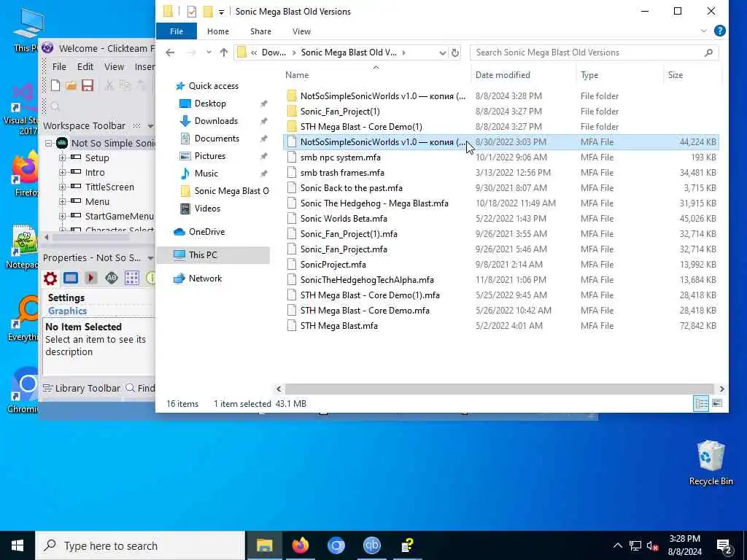Expand the Explorer ribbon chevron
Image resolution: width=747 pixels, height=560 pixels.
[x=704, y=31]
